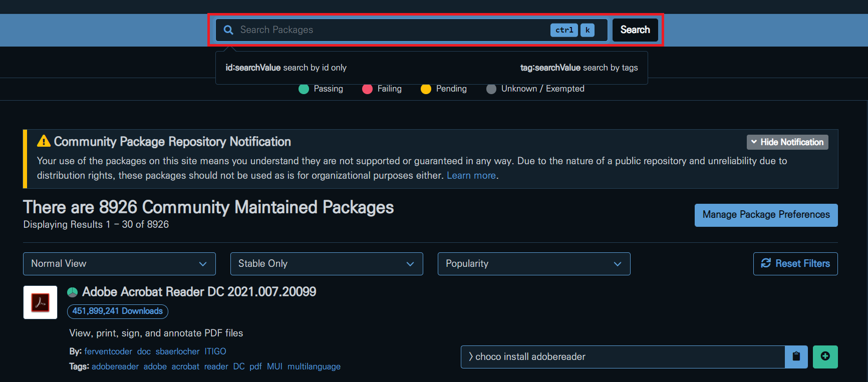Open maintainer sbaerlocher profile link
The width and height of the screenshot is (868, 382).
(x=177, y=351)
